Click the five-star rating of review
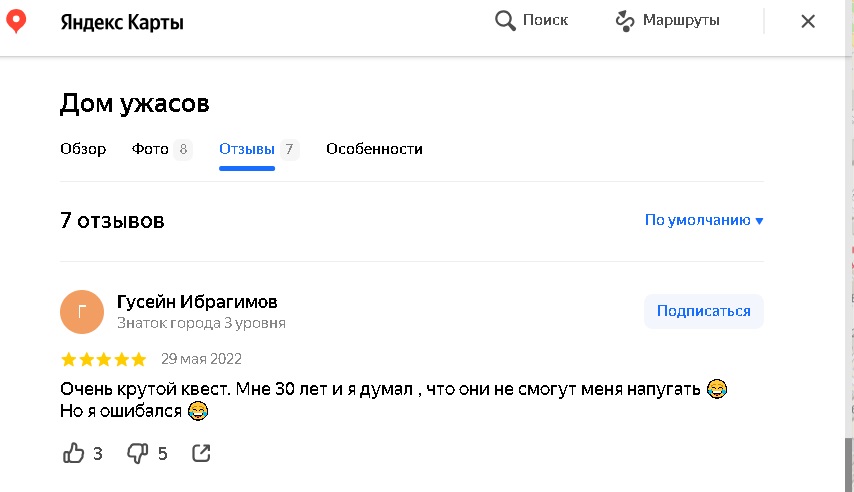Image resolution: width=854 pixels, height=492 pixels. [104, 359]
